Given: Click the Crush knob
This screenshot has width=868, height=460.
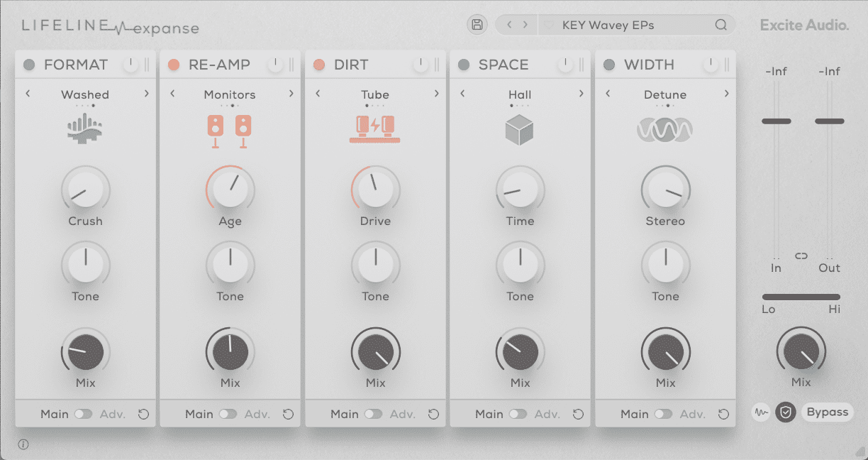Looking at the screenshot, I should pyautogui.click(x=85, y=190).
